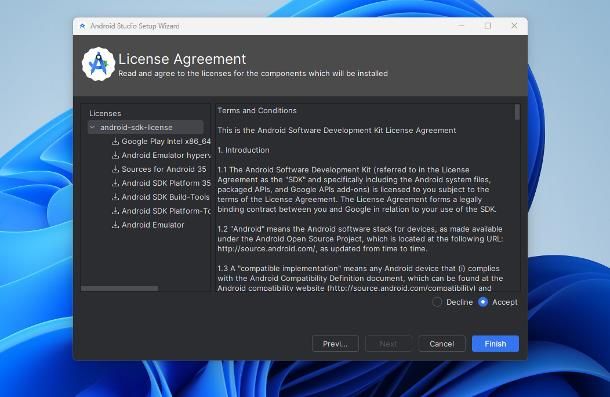Click download icon beside Sources for Android 35
Screen dimensions: 610x397
click(115, 169)
